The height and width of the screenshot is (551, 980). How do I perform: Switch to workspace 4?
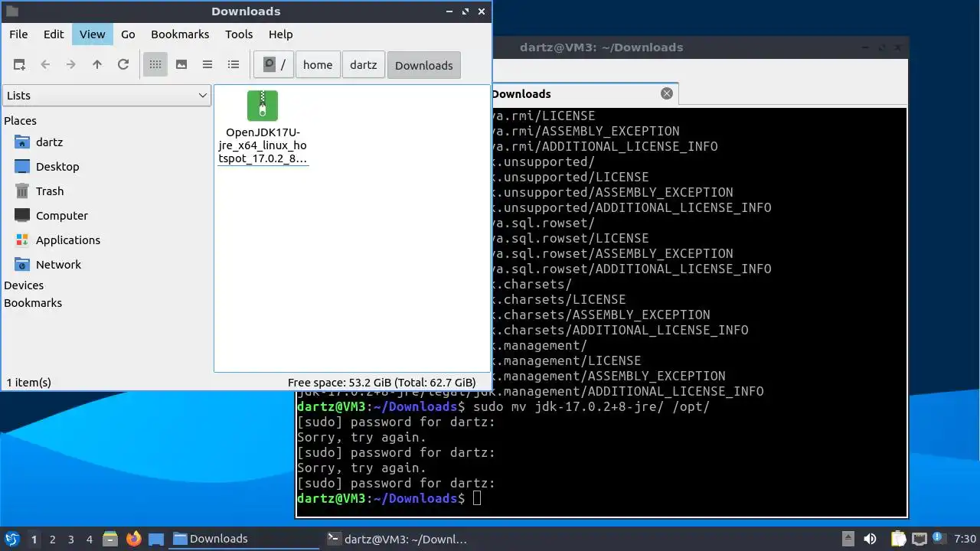coord(90,540)
